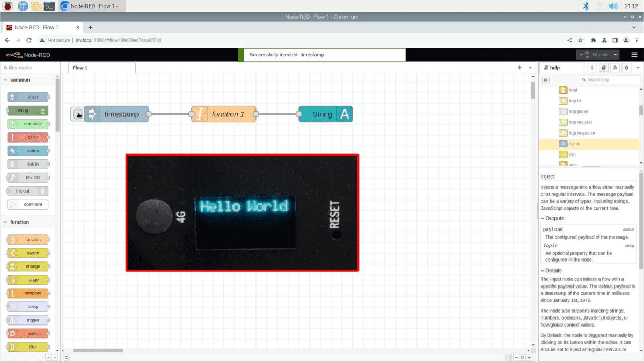Choose the exec node in the palette
The image size is (644, 362).
pyautogui.click(x=27, y=333)
